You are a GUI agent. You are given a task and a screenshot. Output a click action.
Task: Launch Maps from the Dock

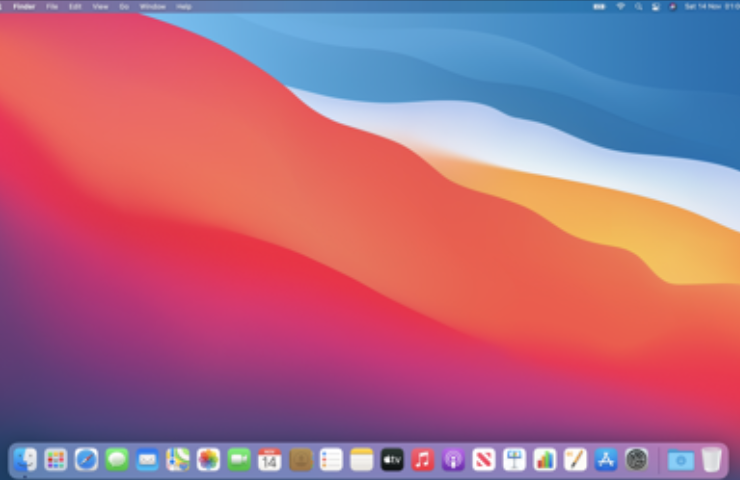[x=178, y=459]
